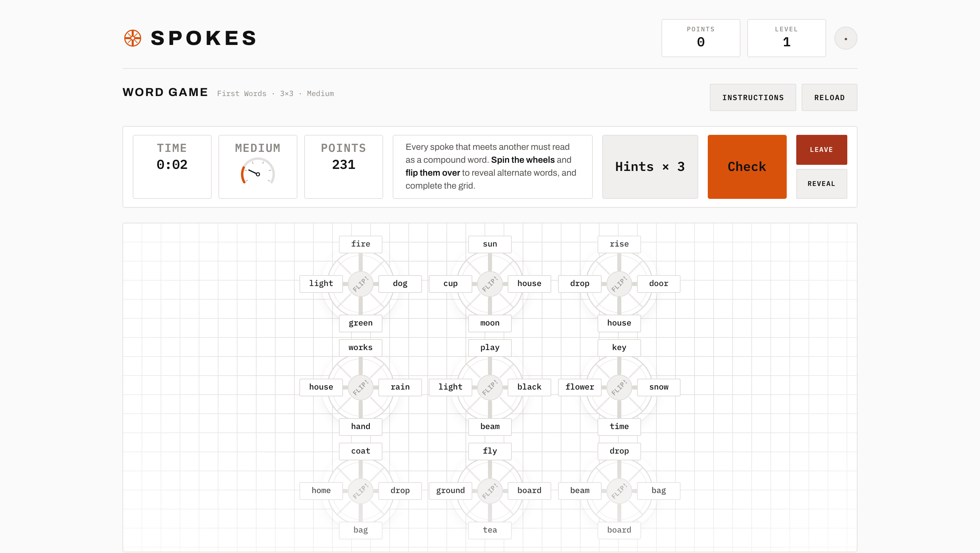This screenshot has width=980, height=553.
Task: Flip the wheel between drop and door
Action: [x=619, y=284]
